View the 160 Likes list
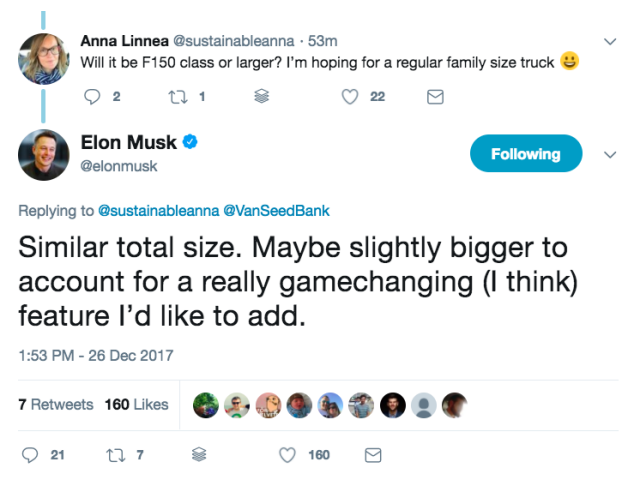Image resolution: width=630 pixels, height=484 pixels. pyautogui.click(x=136, y=405)
